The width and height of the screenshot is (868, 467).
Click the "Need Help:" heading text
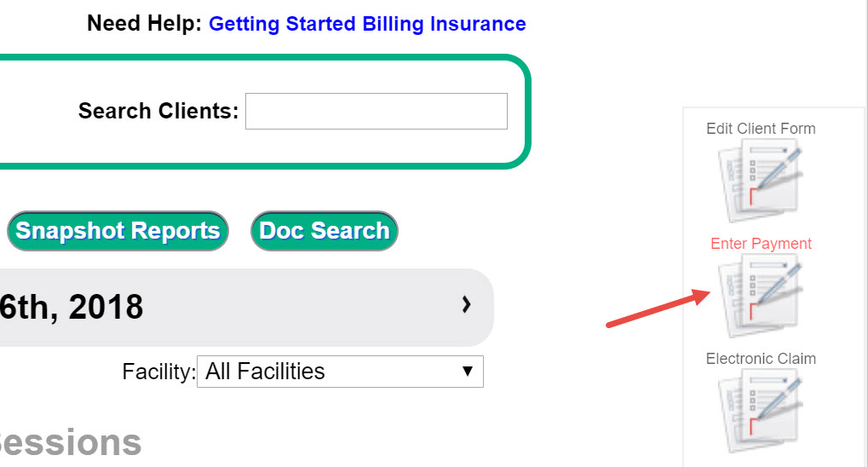(144, 24)
